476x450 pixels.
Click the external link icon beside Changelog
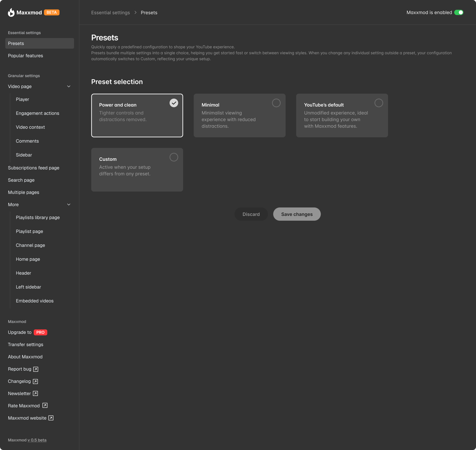click(35, 381)
